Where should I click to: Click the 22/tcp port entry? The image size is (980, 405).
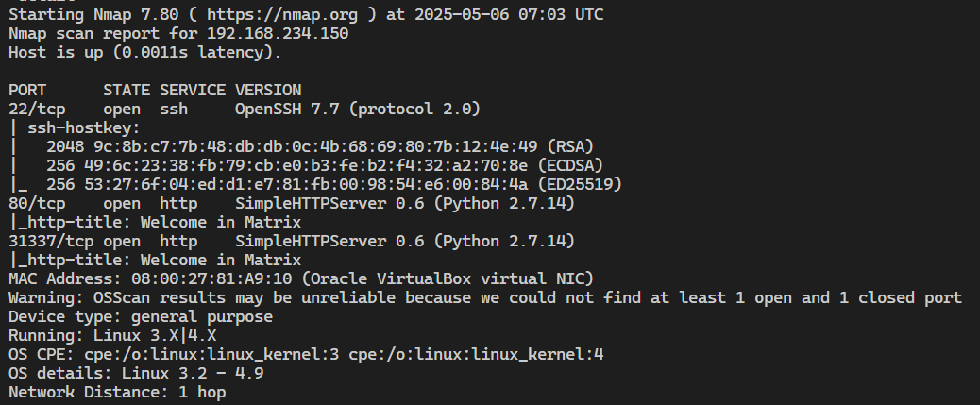click(x=37, y=109)
